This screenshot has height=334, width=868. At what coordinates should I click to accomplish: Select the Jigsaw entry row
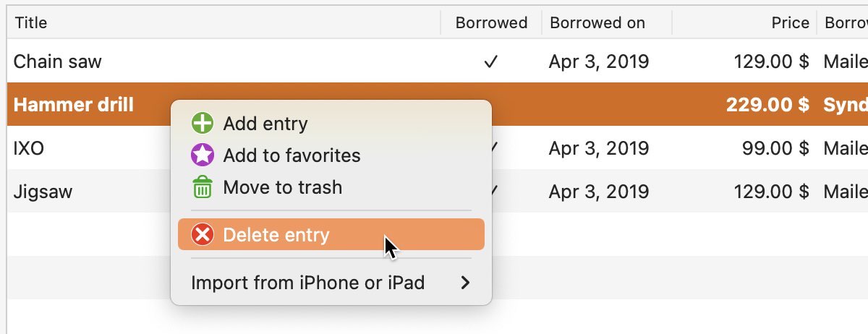point(43,192)
